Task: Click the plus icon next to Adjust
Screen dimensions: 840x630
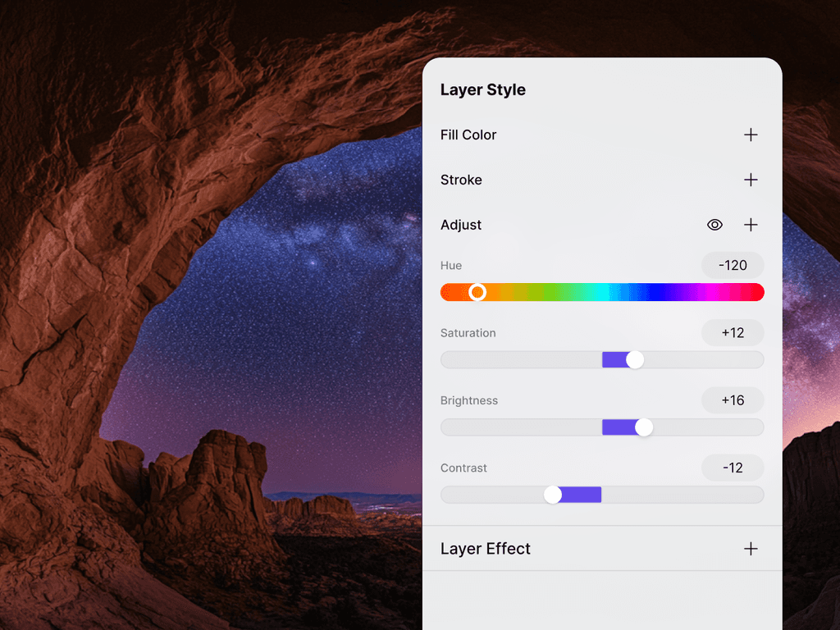Action: [x=751, y=225]
